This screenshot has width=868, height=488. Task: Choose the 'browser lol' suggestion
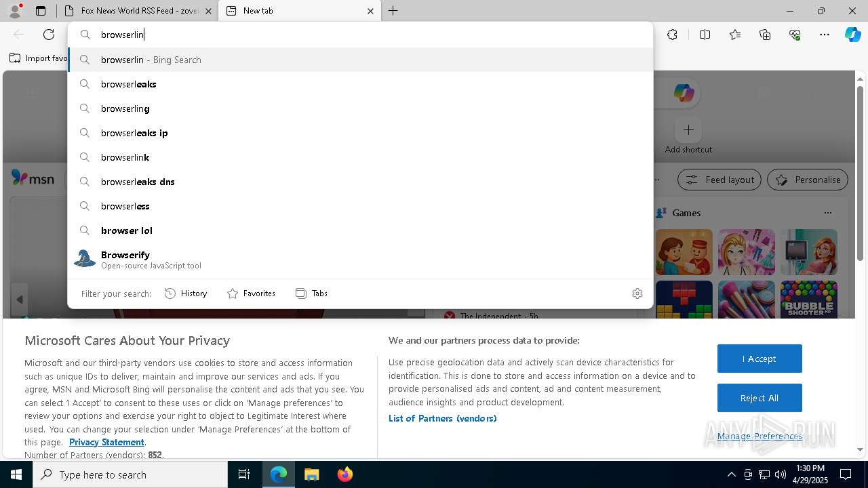pos(361,230)
